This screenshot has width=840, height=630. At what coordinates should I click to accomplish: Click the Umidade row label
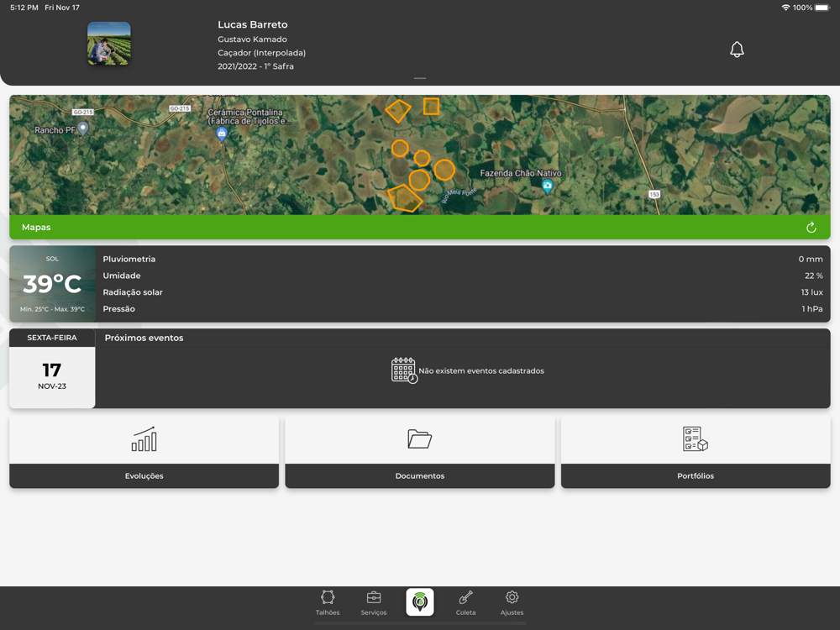coord(122,276)
